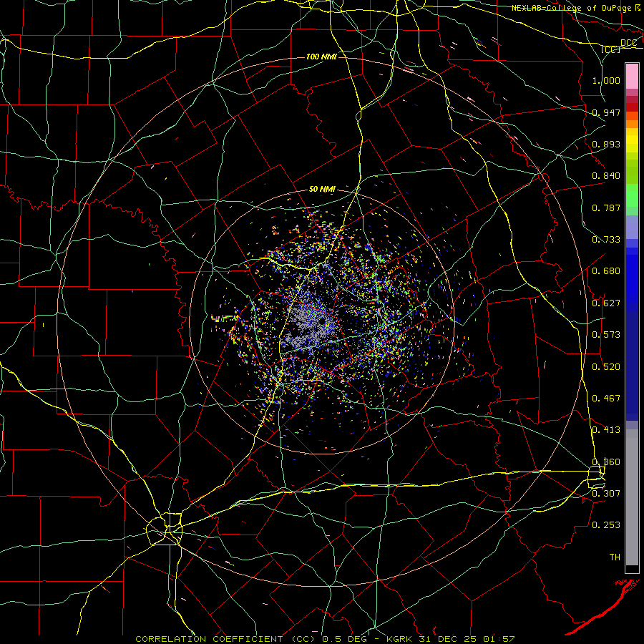Click the 0.627 color scale value
644x644 pixels.
pyautogui.click(x=606, y=303)
